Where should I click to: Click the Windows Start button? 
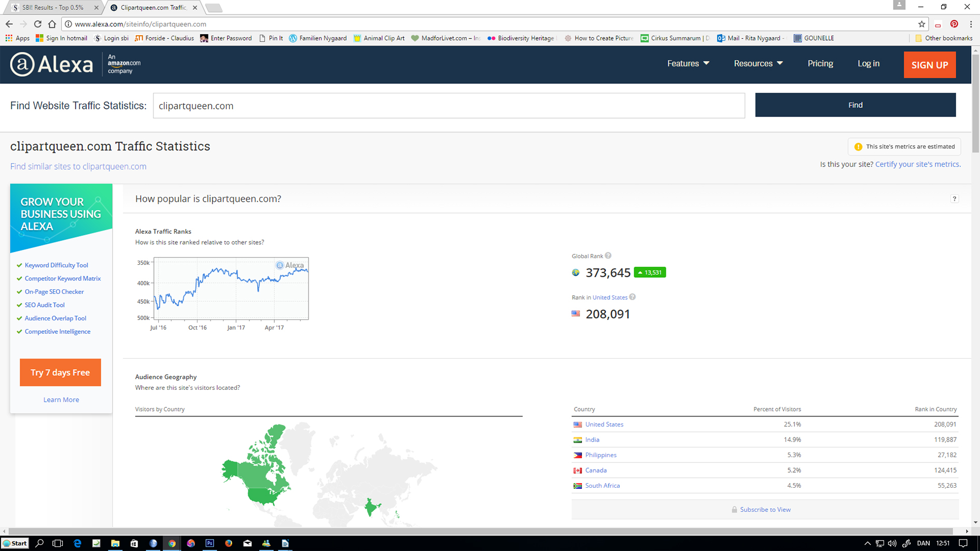15,543
